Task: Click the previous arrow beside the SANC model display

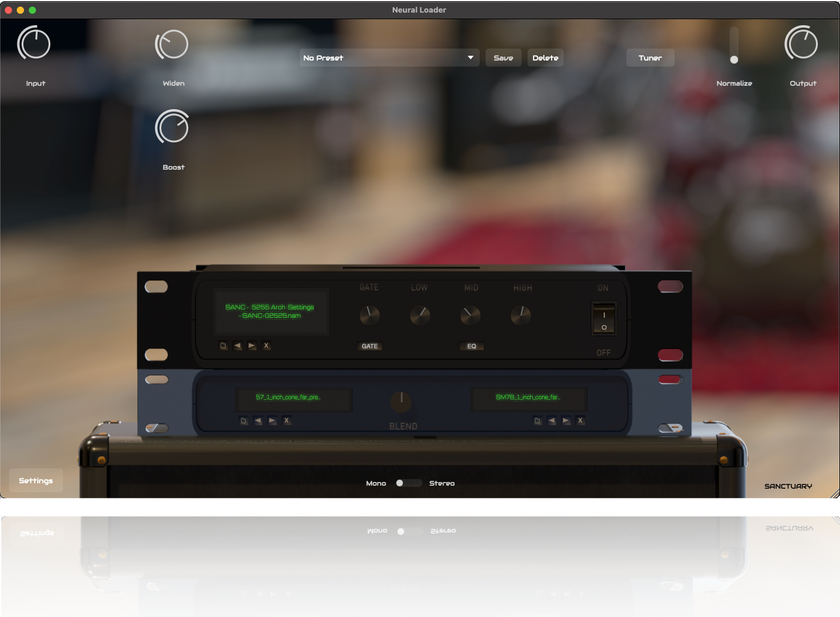Action: click(x=237, y=345)
